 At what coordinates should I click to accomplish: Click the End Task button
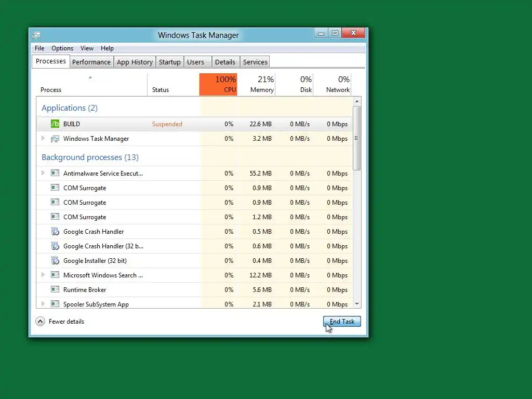pos(342,321)
